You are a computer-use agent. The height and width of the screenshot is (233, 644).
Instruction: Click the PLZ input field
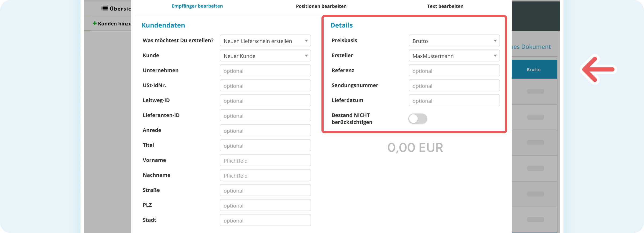(265, 205)
